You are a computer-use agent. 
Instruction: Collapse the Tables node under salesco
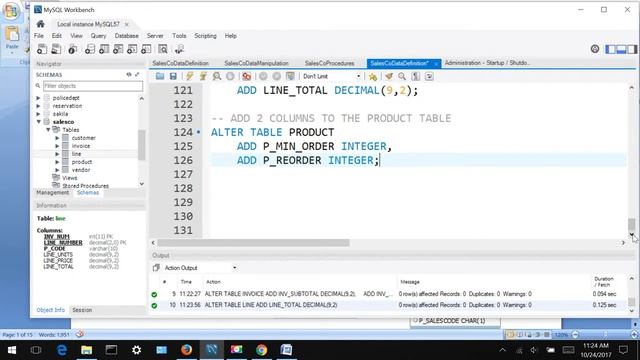[x=48, y=130]
